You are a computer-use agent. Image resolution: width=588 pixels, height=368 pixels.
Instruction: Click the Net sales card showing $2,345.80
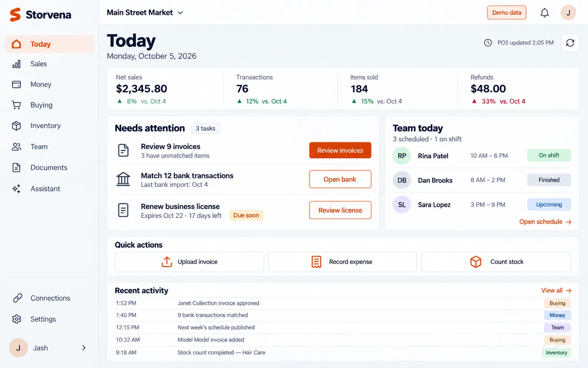coord(165,89)
